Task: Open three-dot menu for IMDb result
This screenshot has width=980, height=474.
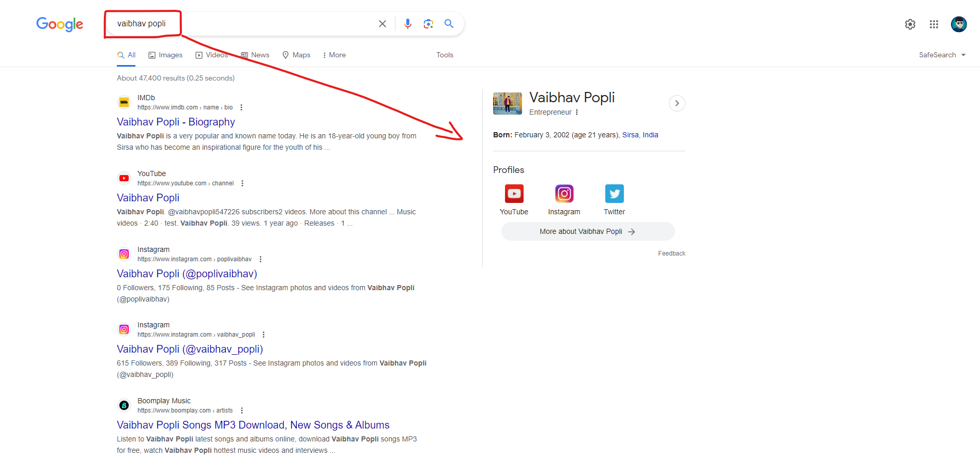Action: tap(241, 107)
